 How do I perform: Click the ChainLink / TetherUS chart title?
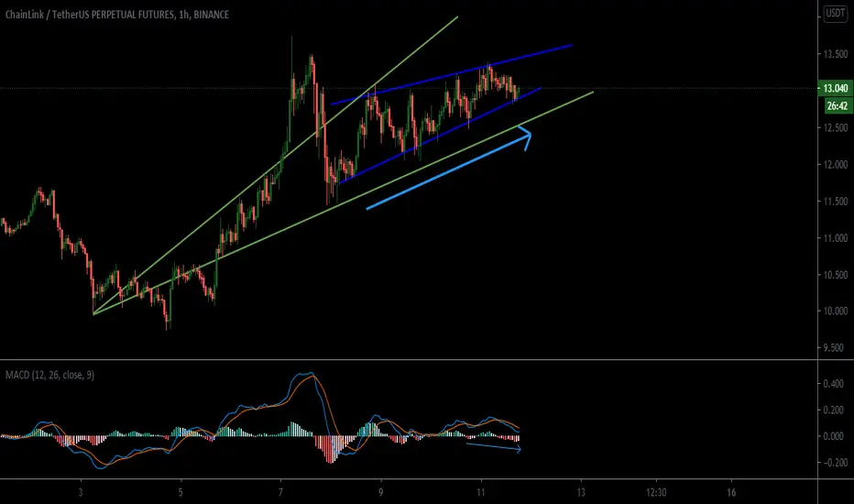116,15
